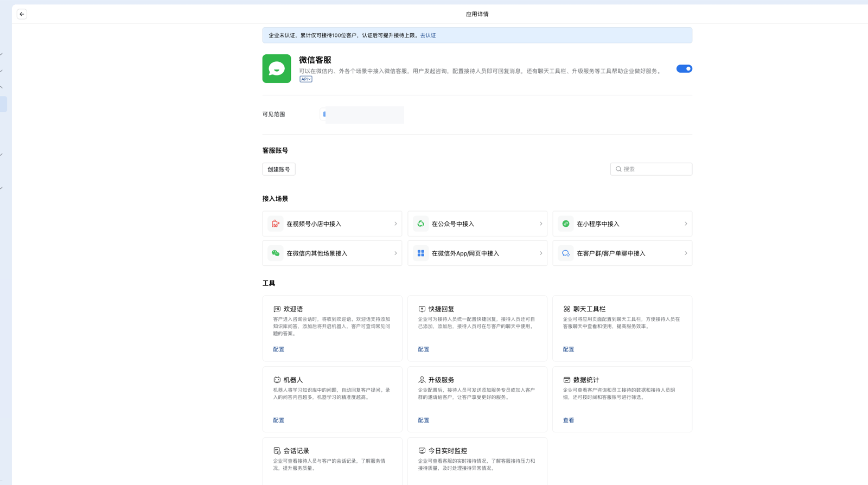Screen dimensions: 868x485
Task: Open 在公众号中接入 scenario
Action: click(x=477, y=224)
